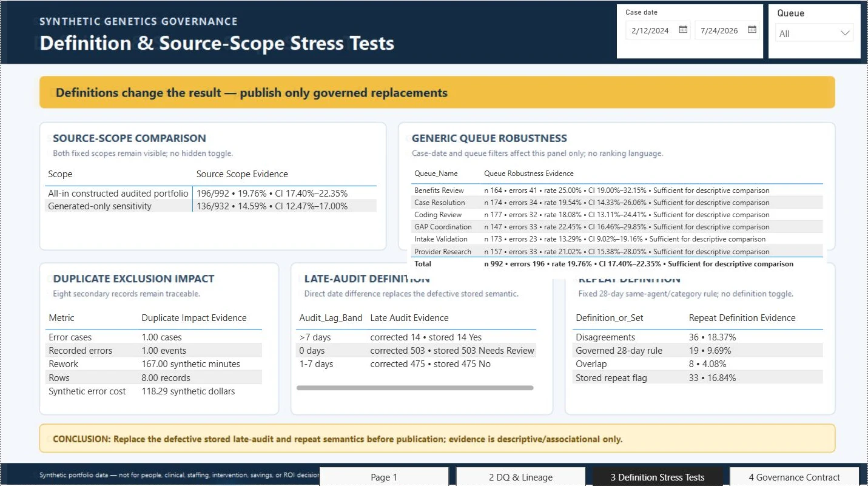The image size is (868, 486).
Task: Click the CONCLUSION statement banner
Action: click(437, 439)
